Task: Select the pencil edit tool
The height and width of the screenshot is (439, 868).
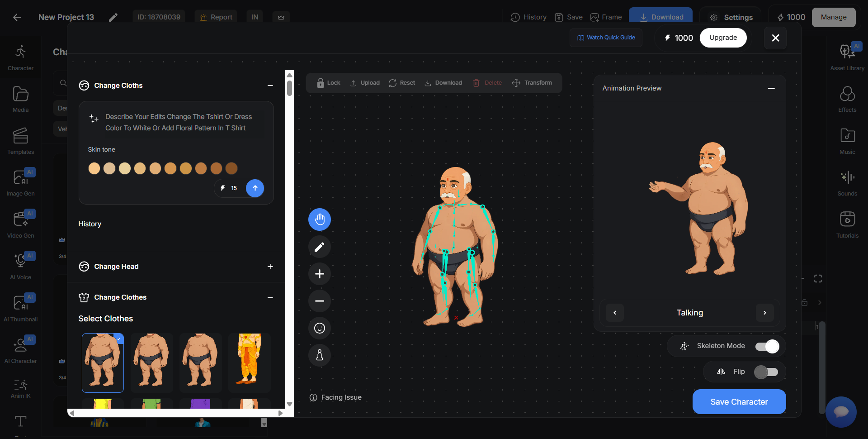Action: click(x=320, y=247)
